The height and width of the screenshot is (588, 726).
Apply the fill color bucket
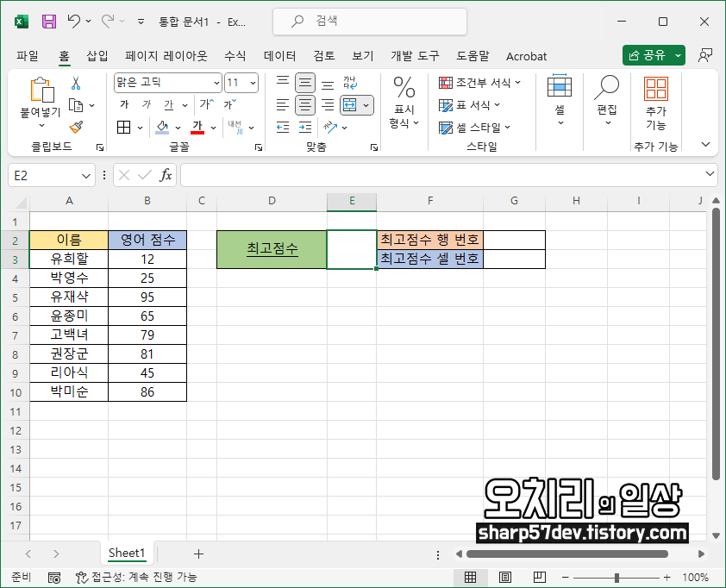coord(162,127)
